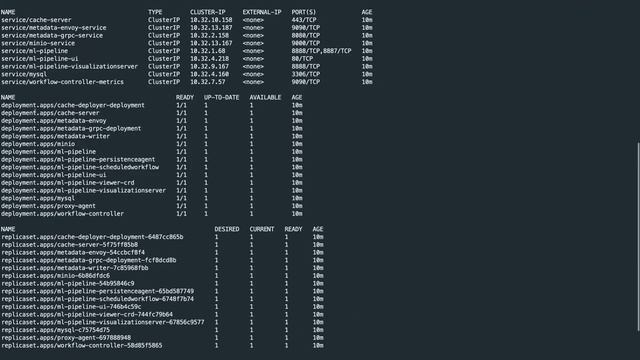The width and height of the screenshot is (640, 360).
Task: Select deployment.apps/ml-pipeline-persistenceagent
Action: 78,160
